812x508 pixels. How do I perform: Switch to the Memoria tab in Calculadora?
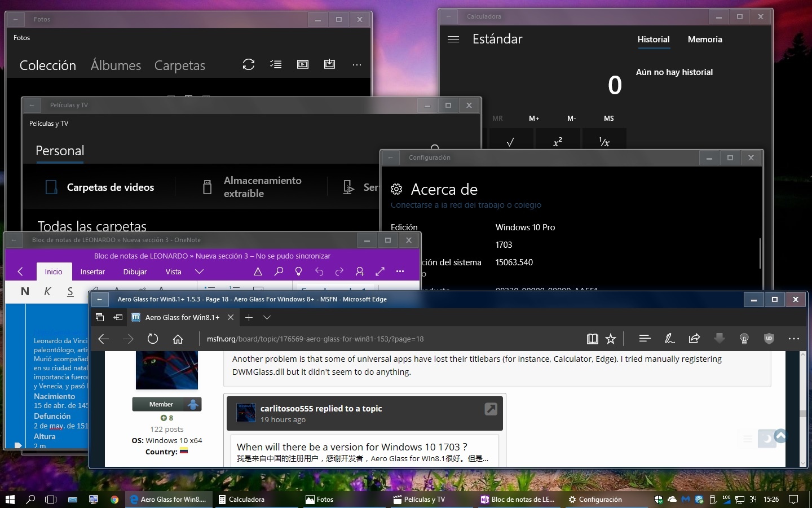705,40
